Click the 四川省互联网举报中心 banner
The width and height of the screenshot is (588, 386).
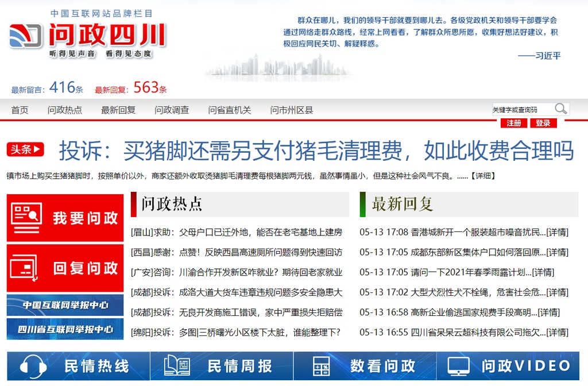coord(65,329)
